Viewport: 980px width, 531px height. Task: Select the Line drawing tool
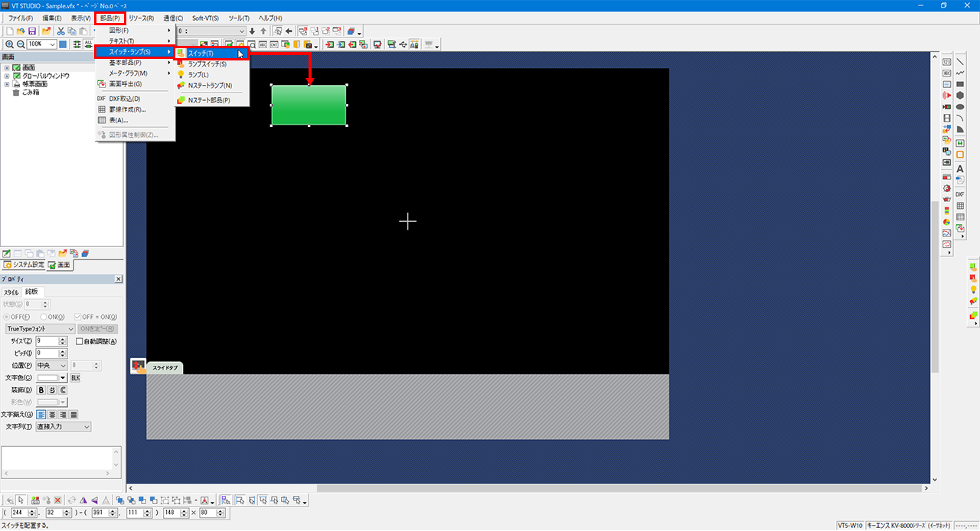(960, 61)
